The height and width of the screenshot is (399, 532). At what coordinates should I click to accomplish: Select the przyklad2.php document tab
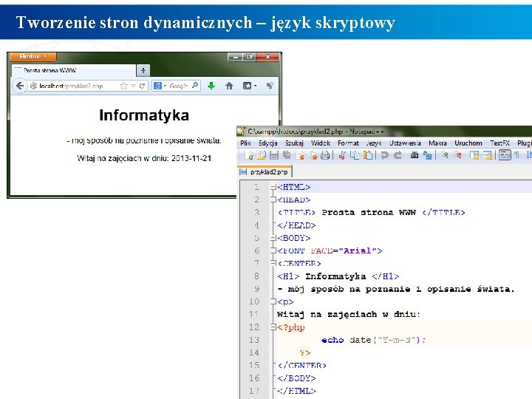click(x=269, y=171)
